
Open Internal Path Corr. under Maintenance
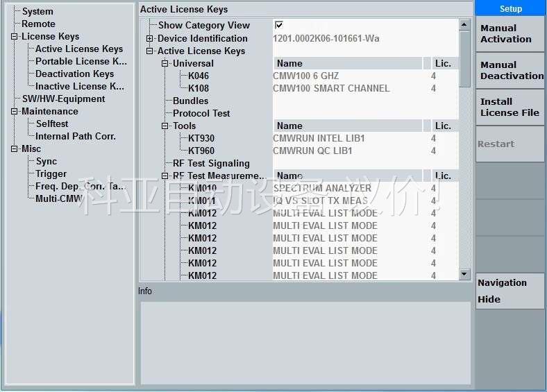76,137
